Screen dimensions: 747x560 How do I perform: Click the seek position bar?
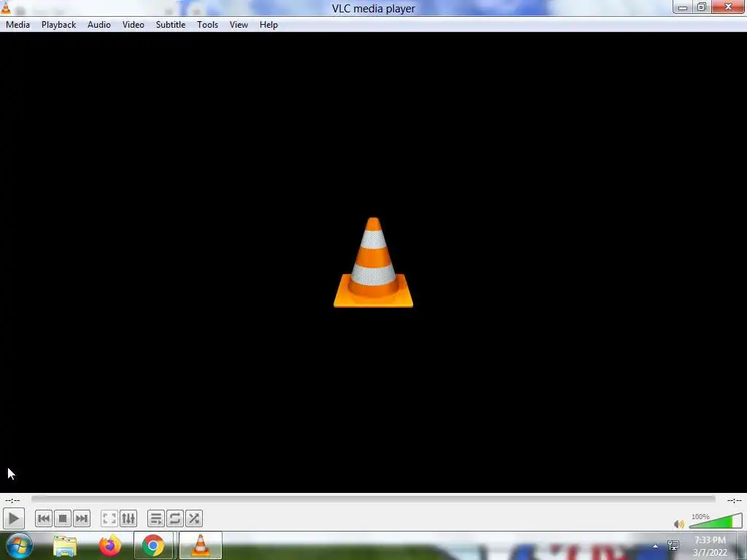[373, 499]
